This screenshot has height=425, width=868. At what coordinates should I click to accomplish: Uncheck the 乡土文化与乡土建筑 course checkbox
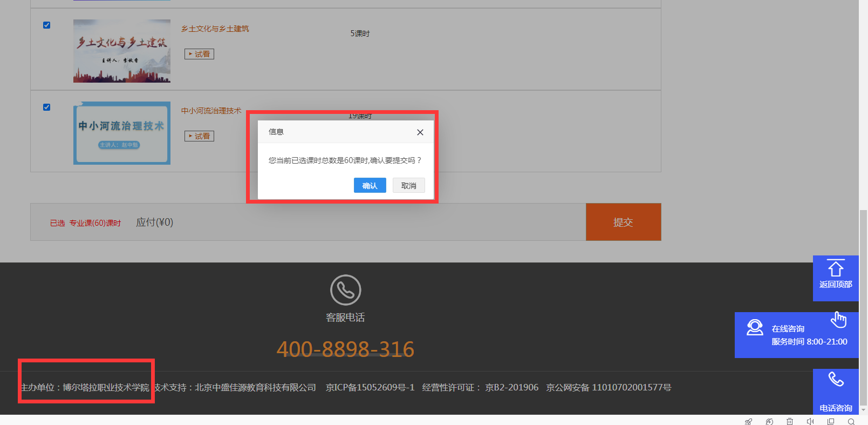[x=47, y=25]
